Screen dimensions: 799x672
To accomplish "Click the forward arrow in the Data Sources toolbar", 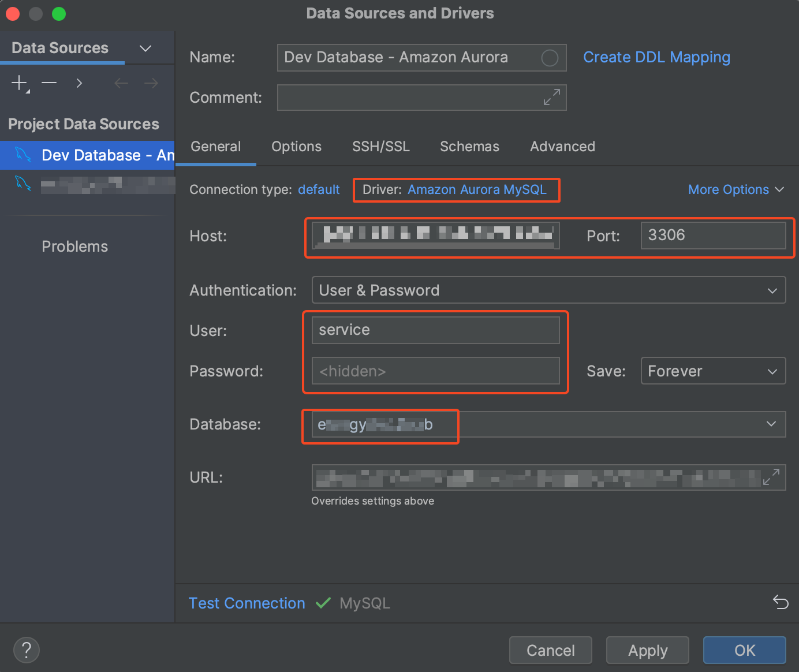I will 151,83.
